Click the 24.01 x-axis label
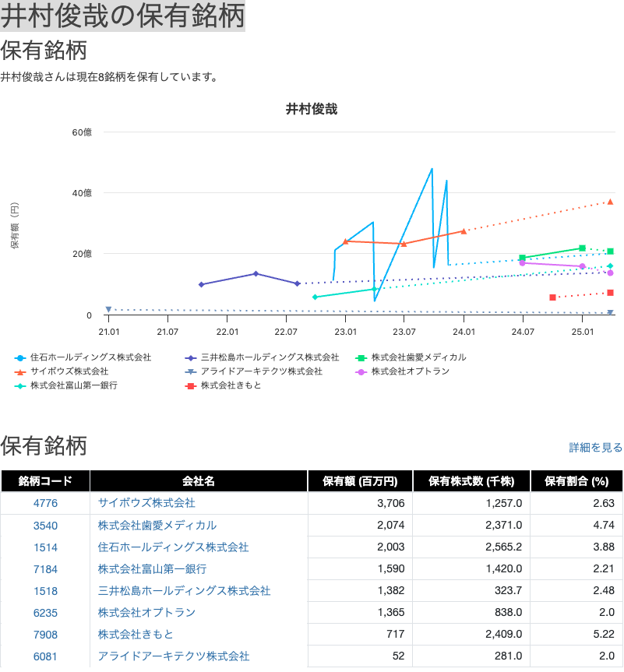Screen dimensions: 624x672 coord(464,332)
